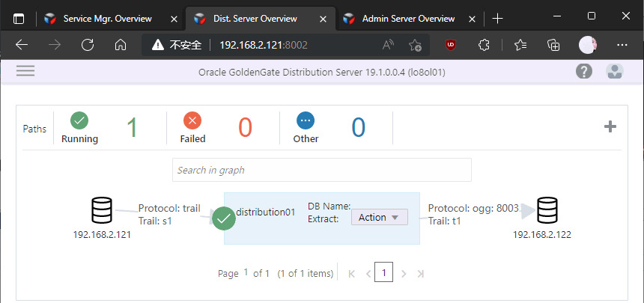Screen dimensions: 644x303
Task: Click the browser address bar URL
Action: 263,45
